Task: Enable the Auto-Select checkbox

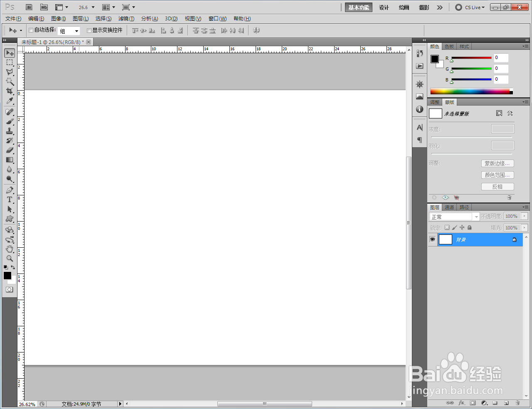Action: click(31, 30)
